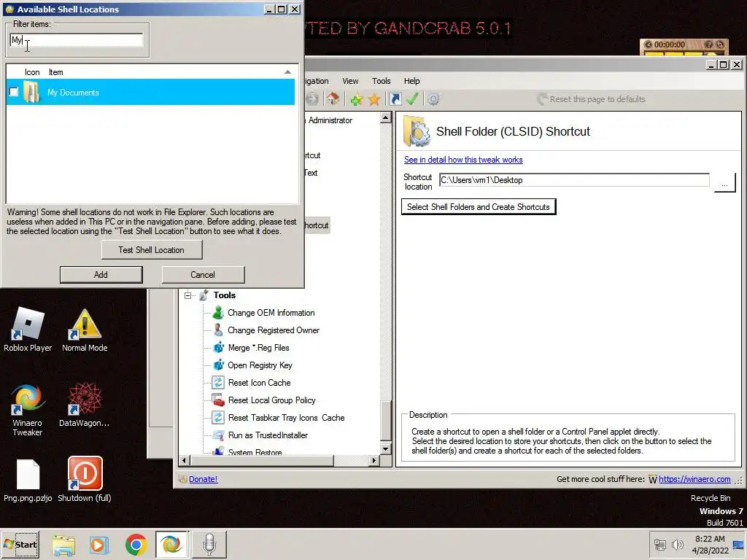Open Shutdown (full) desktop shortcut
This screenshot has height=560, width=747.
85,480
